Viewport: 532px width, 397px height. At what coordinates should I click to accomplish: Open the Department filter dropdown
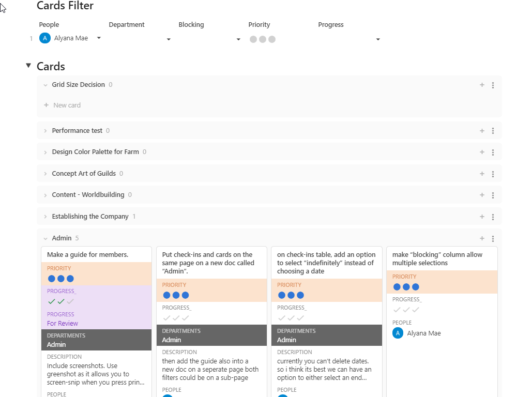(169, 39)
